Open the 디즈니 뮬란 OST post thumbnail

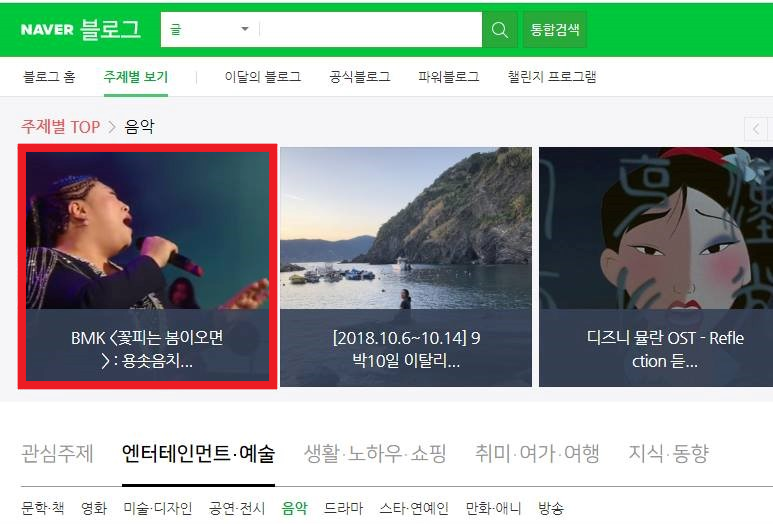656,267
